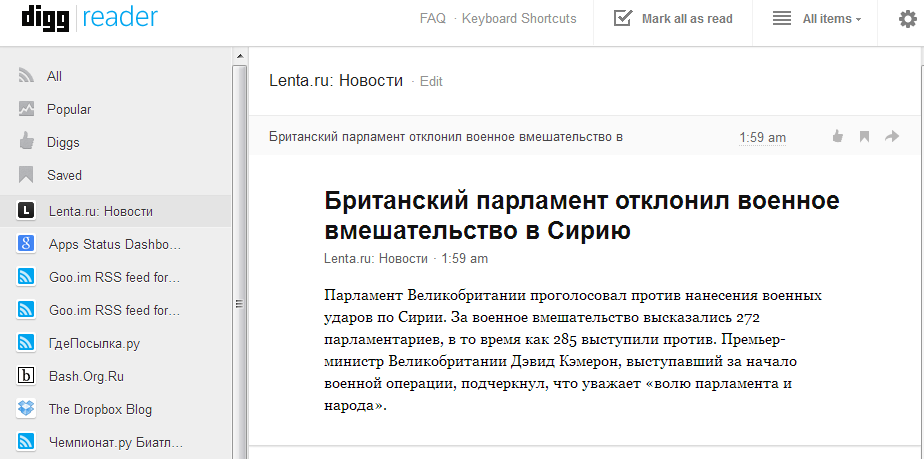Click the Lenta.ru: Новости feed heading
Viewport: 924px width, 459px height.
(x=336, y=81)
